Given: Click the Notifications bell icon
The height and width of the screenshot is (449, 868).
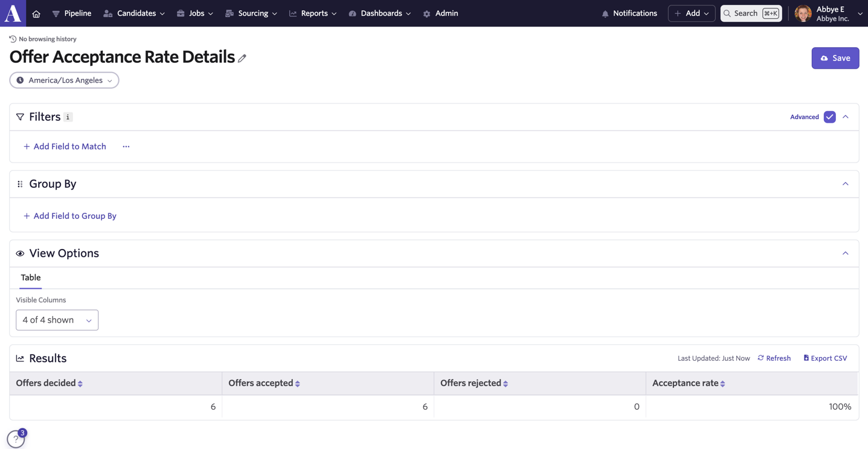Looking at the screenshot, I should click(x=605, y=13).
